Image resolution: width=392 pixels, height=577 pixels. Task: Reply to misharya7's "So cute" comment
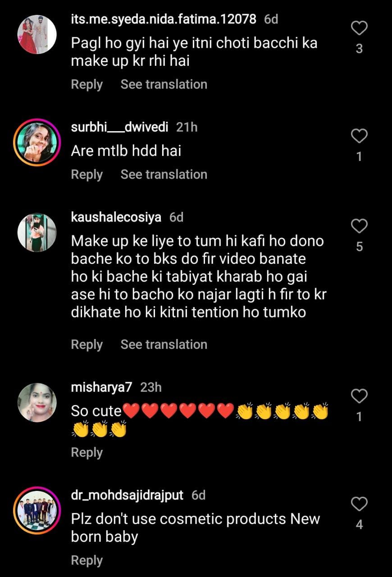point(87,452)
